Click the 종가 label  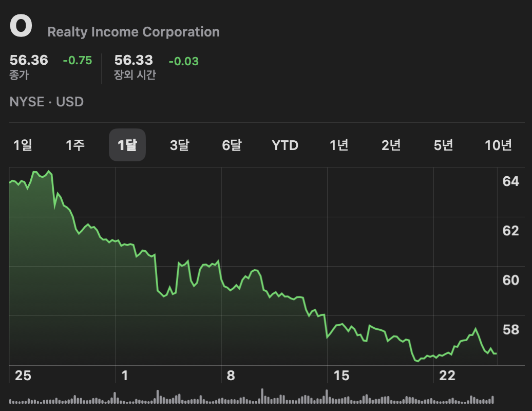pos(19,74)
